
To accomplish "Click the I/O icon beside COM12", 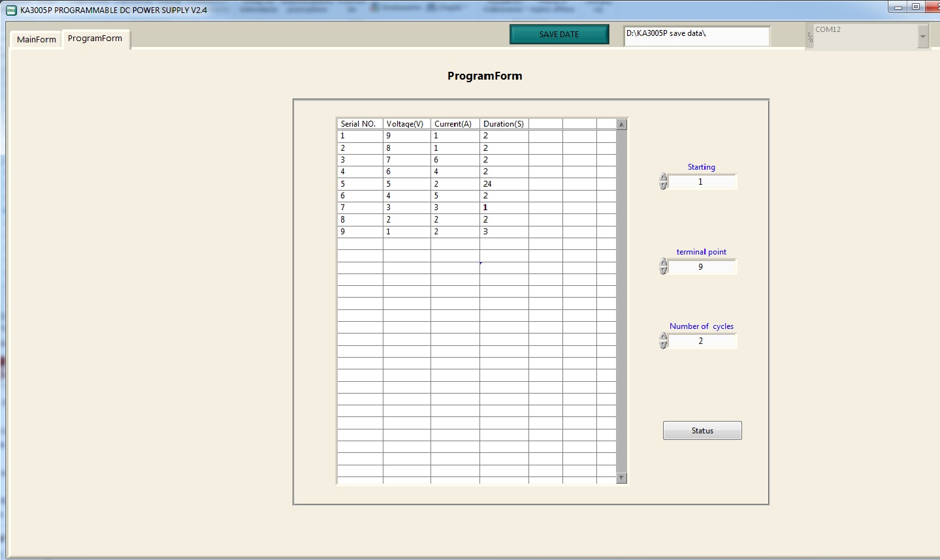I will (810, 38).
